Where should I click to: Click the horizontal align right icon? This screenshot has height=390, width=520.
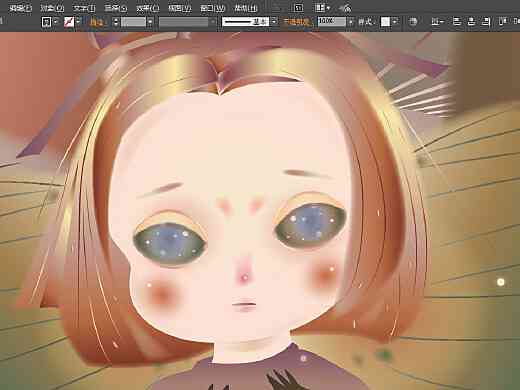(486, 22)
